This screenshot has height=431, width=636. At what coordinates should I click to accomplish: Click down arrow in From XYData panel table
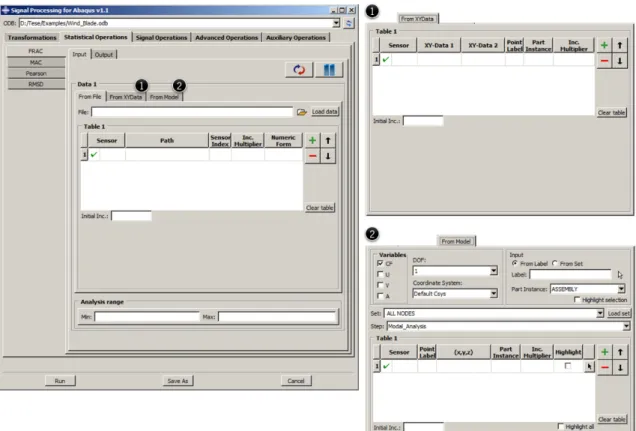(620, 61)
